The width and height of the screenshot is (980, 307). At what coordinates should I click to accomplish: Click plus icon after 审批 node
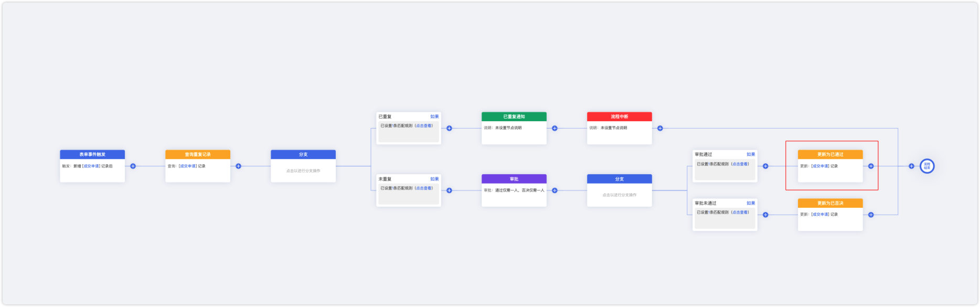pyautogui.click(x=555, y=190)
